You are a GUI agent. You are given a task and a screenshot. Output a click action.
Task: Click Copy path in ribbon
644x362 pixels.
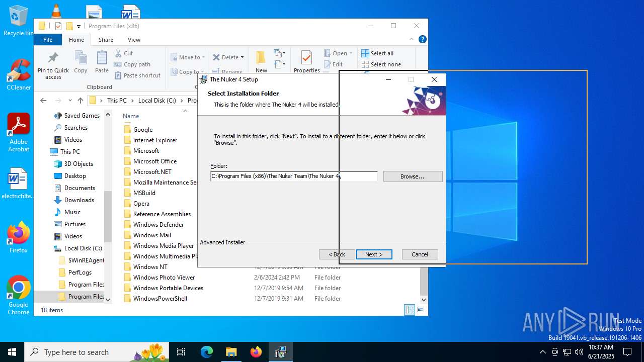point(132,64)
